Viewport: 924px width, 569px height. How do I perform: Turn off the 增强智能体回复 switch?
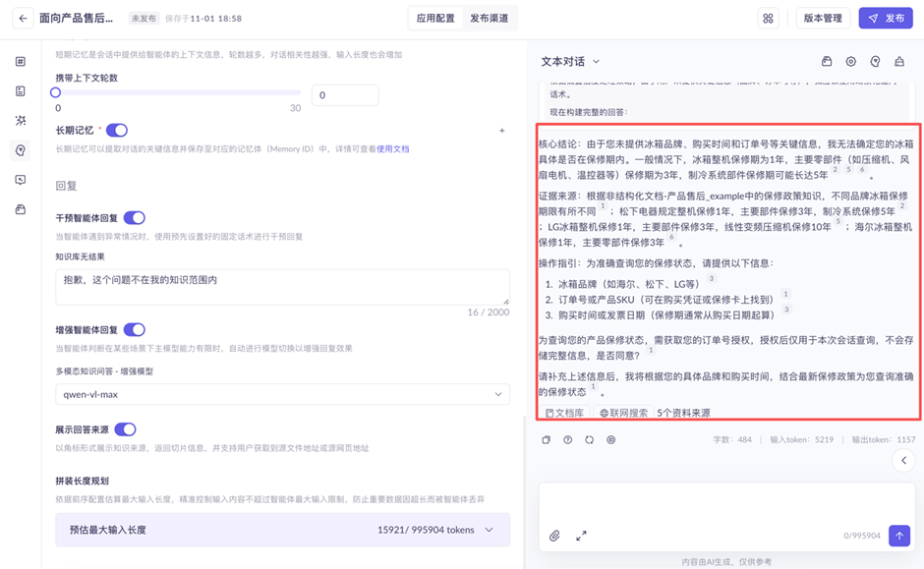click(x=135, y=330)
